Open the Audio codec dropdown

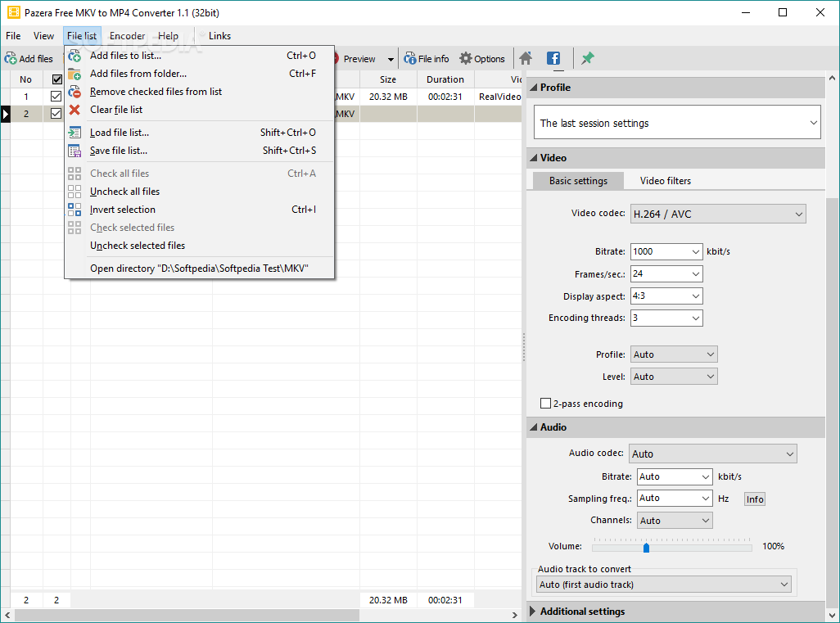(x=712, y=454)
